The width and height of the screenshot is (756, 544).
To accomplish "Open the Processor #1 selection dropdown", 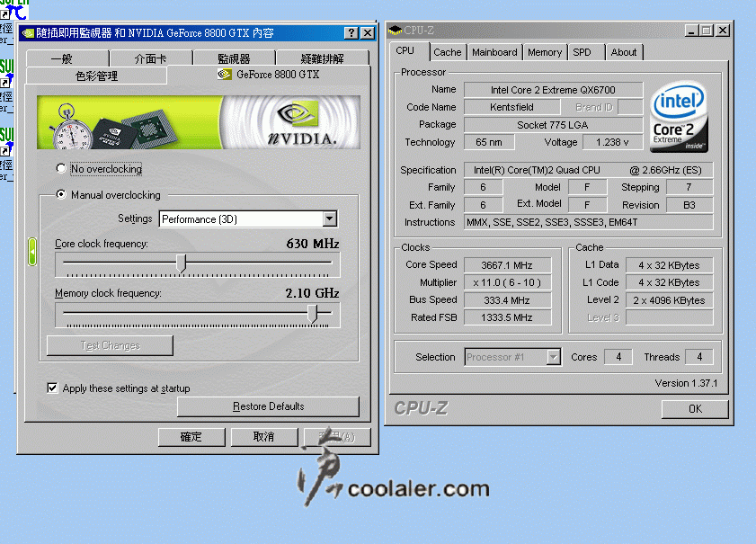I will pos(554,357).
